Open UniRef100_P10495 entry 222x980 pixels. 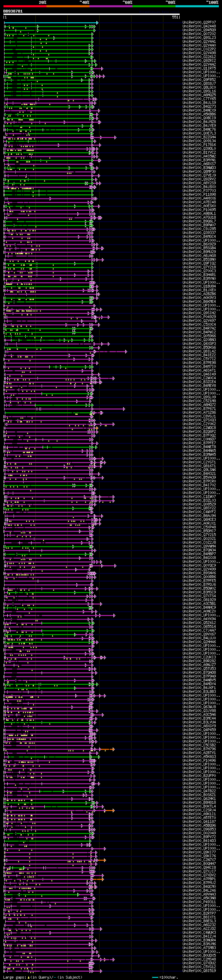(x=199, y=210)
